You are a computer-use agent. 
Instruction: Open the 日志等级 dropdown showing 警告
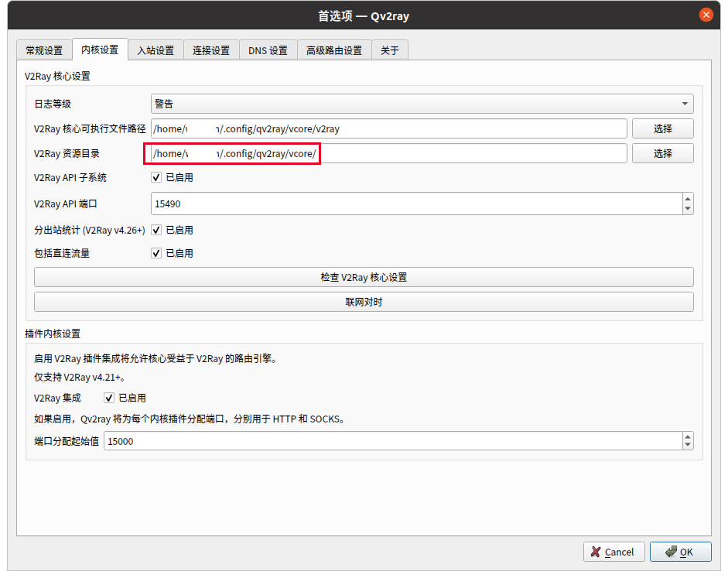pyautogui.click(x=422, y=104)
